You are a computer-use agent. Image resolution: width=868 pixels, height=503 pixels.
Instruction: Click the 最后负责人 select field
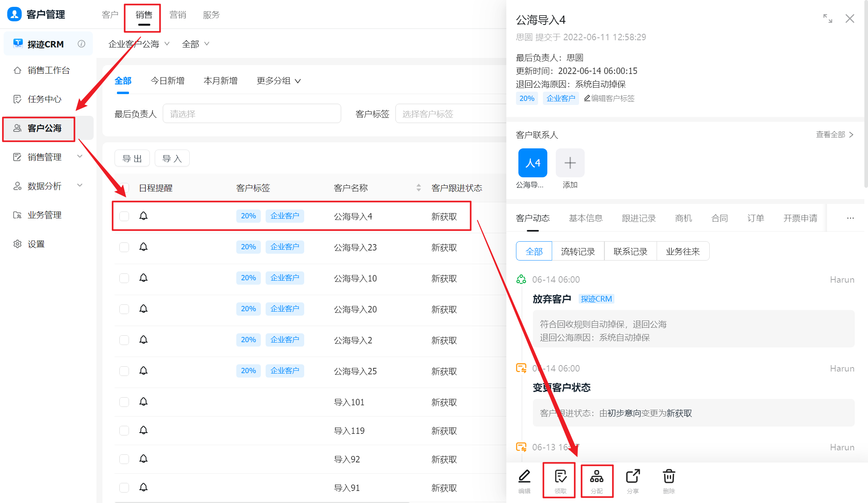tap(252, 114)
